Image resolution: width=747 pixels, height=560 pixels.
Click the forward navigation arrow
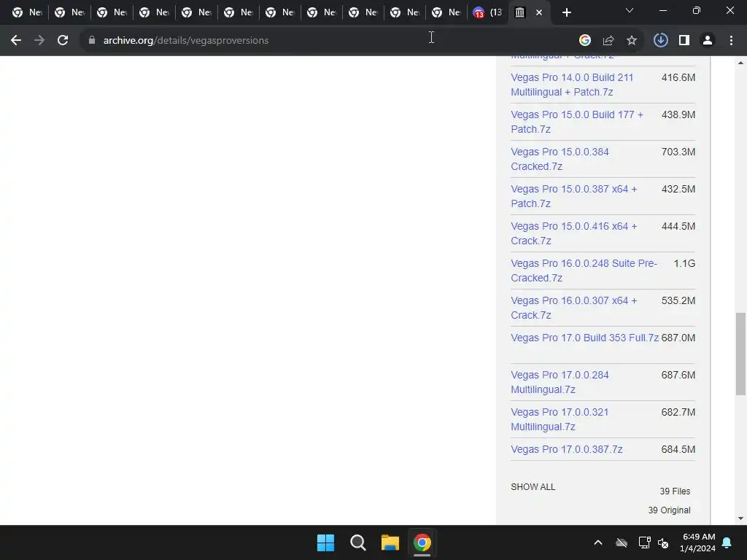(x=39, y=41)
